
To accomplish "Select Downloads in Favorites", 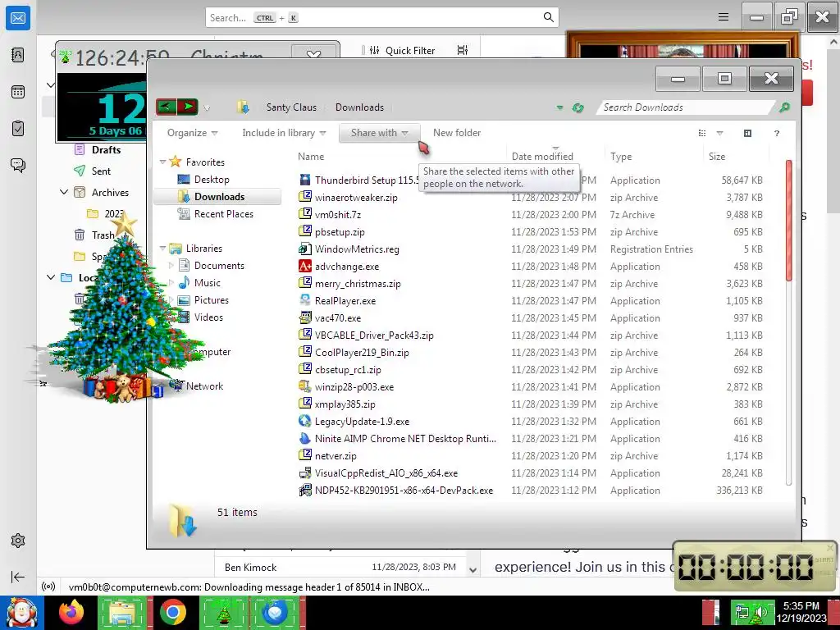I will coord(218,197).
